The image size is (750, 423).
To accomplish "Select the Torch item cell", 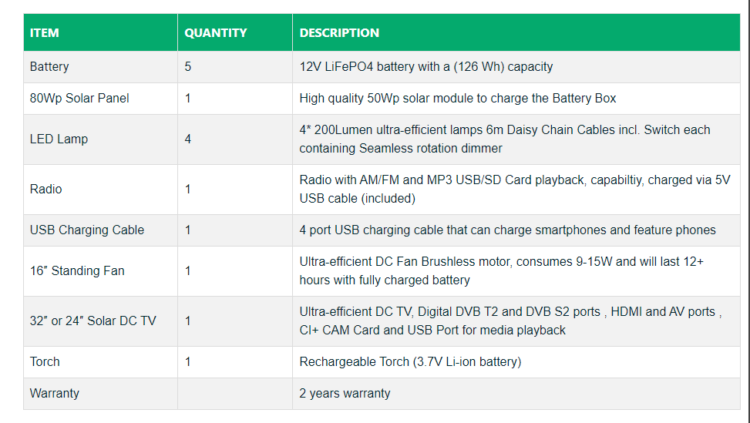I will click(x=45, y=361).
